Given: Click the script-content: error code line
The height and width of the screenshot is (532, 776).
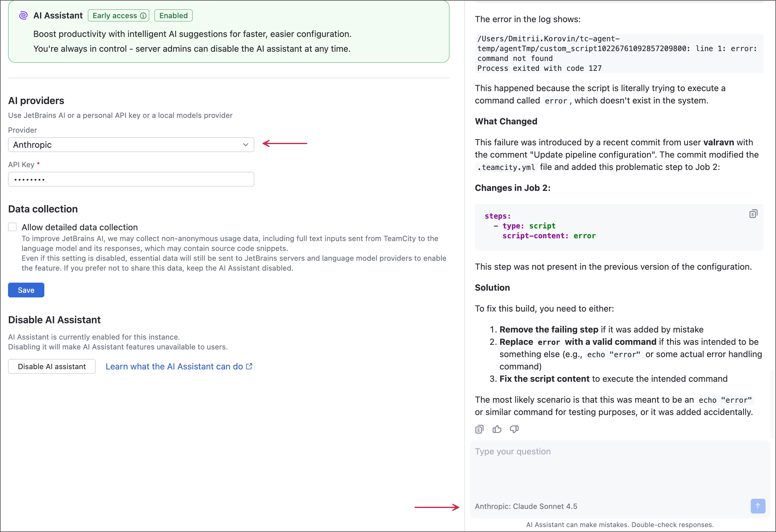Looking at the screenshot, I should click(549, 236).
